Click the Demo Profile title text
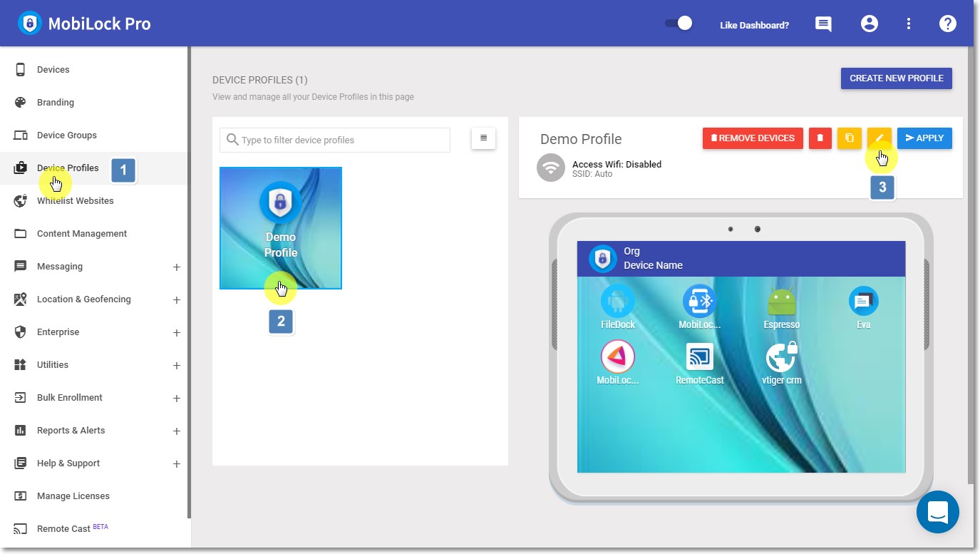This screenshot has height=554, width=980. [x=581, y=139]
